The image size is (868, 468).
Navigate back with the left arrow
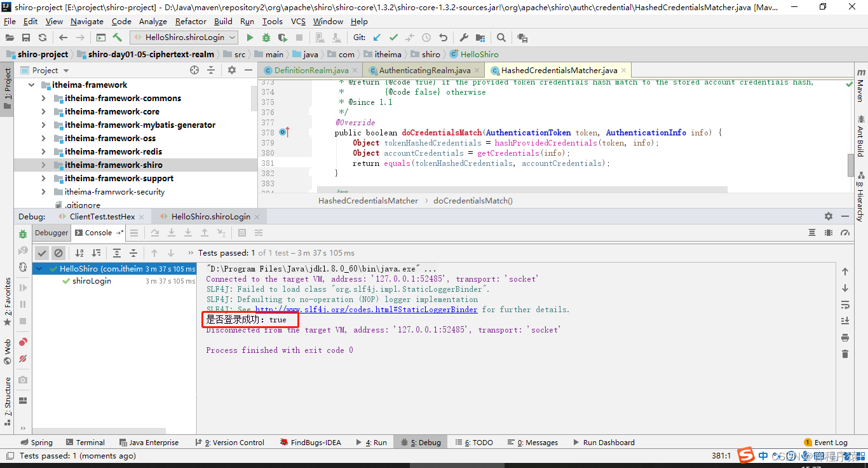(x=63, y=38)
